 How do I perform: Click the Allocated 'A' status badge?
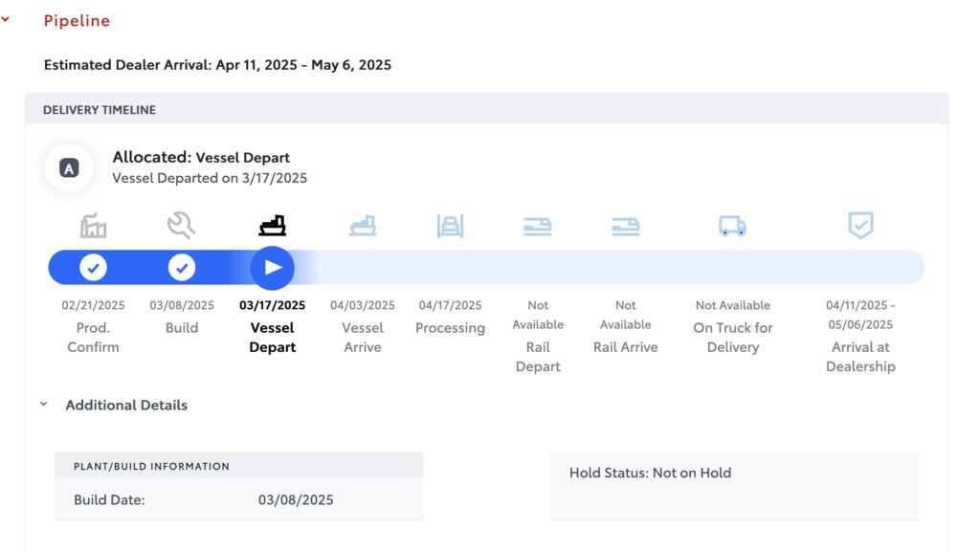click(x=69, y=168)
